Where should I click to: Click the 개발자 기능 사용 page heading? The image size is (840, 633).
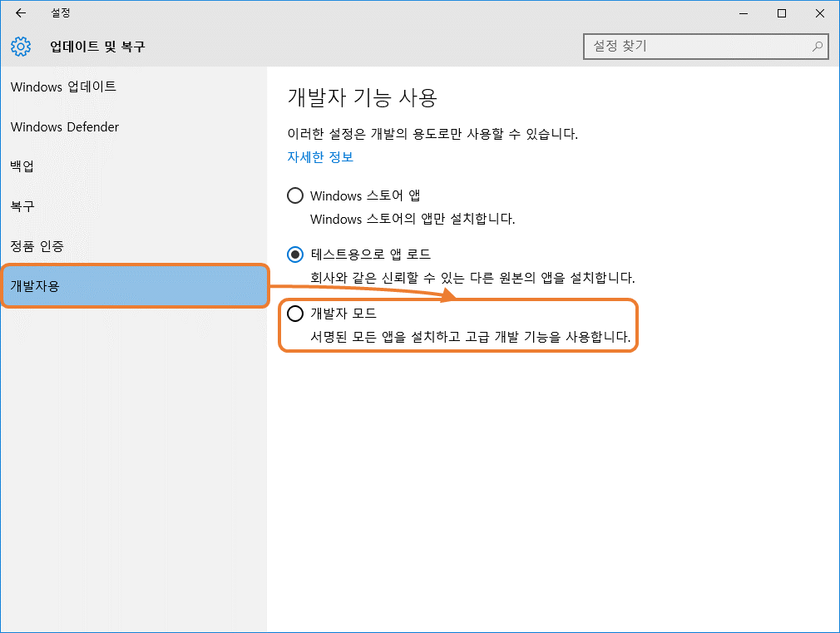pyautogui.click(x=364, y=98)
